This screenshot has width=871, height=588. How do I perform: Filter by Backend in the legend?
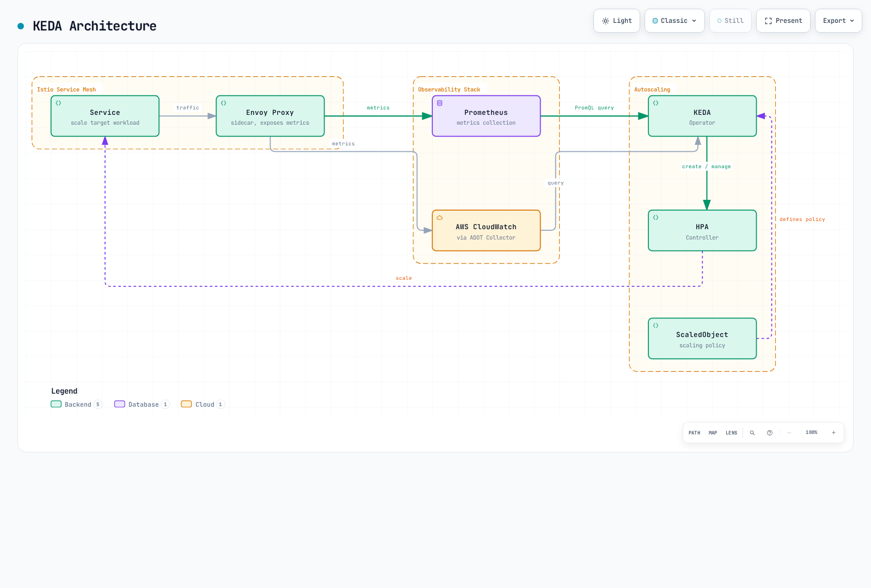click(76, 405)
